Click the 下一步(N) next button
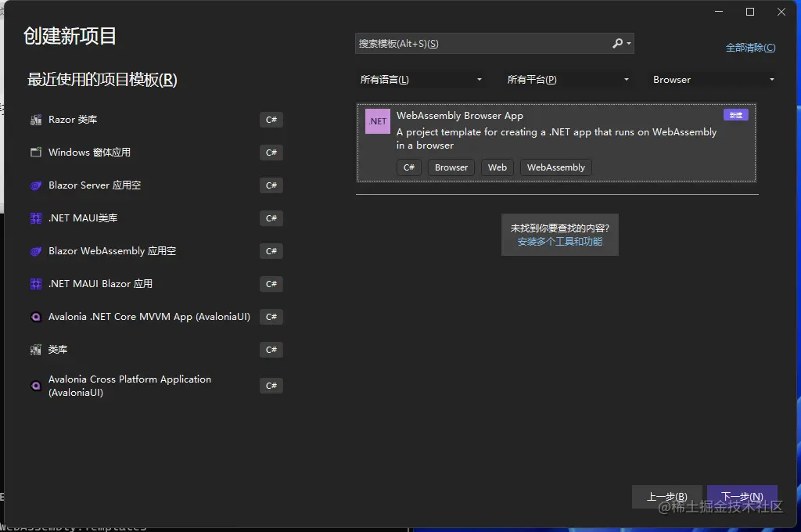 coord(742,497)
